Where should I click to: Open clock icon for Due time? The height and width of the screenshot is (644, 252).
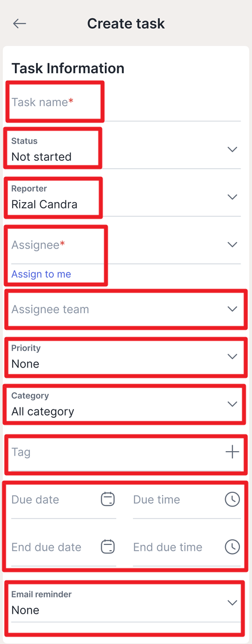pos(233,499)
